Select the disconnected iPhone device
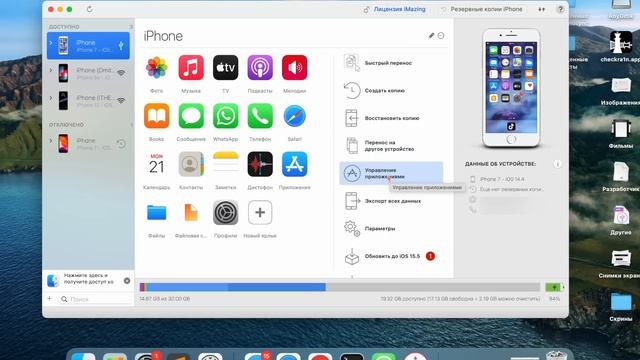The image size is (640, 360). tap(88, 144)
